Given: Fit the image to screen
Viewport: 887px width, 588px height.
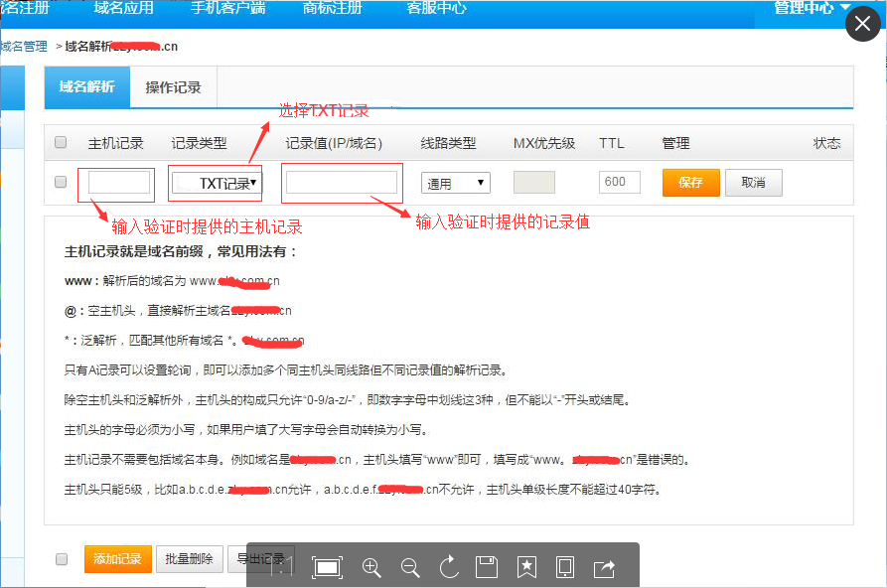Looking at the screenshot, I should 327,567.
